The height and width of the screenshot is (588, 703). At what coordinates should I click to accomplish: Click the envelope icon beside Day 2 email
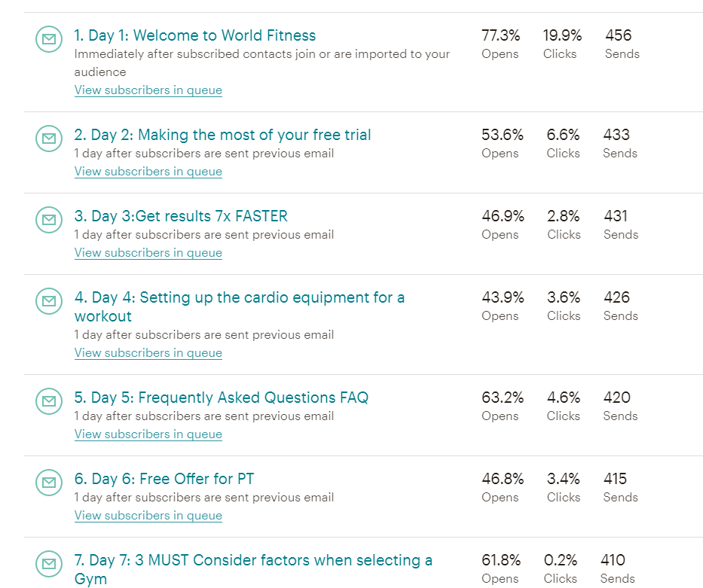pyautogui.click(x=49, y=139)
